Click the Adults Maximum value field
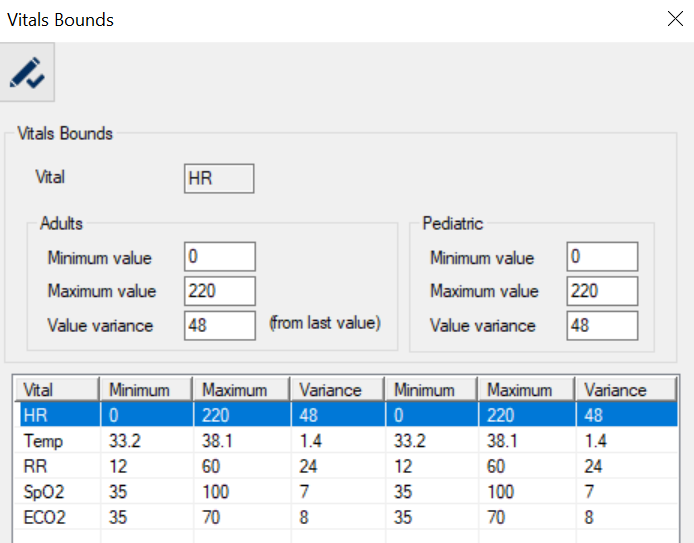The image size is (694, 543). pyautogui.click(x=219, y=292)
